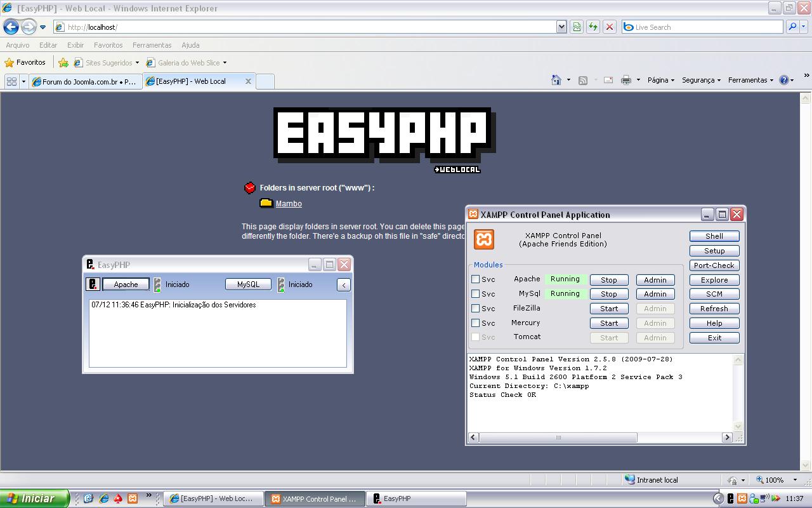Click the compatibility view icon
The width and height of the screenshot is (812, 508).
pos(577,27)
